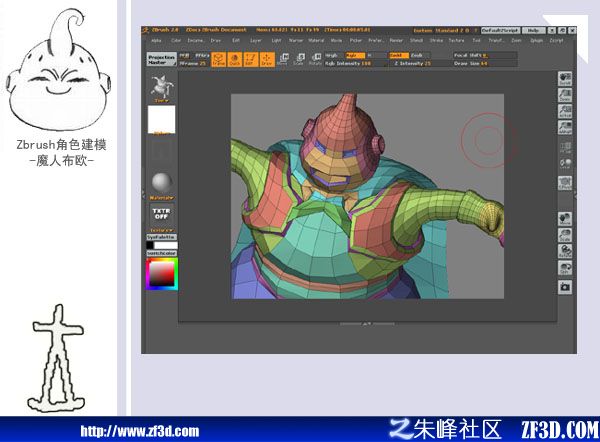Viewport: 600px width, 442px height.
Task: Toggle the Zsub button
Action: coord(419,55)
